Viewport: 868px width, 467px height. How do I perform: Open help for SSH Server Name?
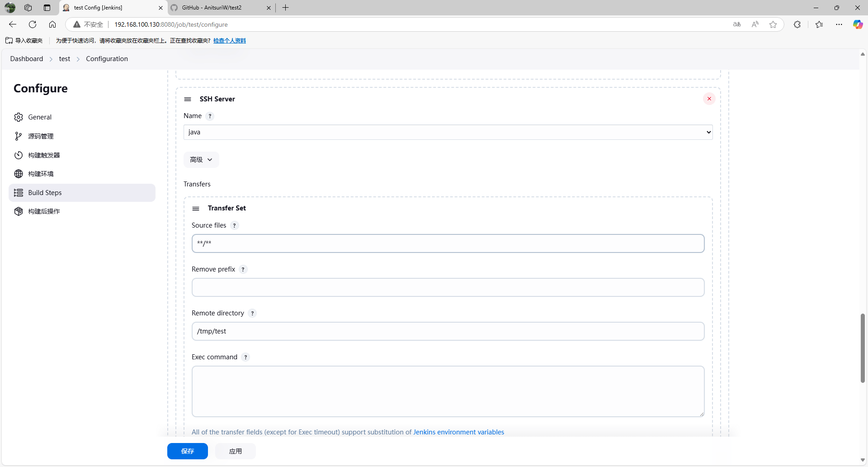(x=210, y=116)
